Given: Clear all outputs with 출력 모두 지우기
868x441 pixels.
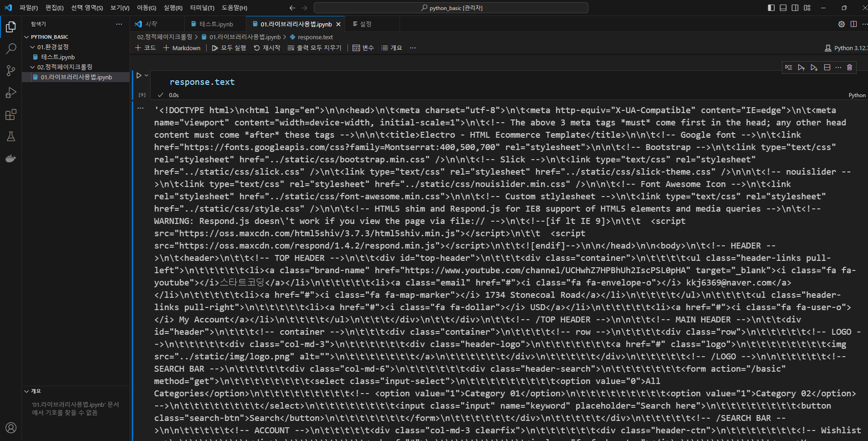Looking at the screenshot, I should [x=314, y=48].
